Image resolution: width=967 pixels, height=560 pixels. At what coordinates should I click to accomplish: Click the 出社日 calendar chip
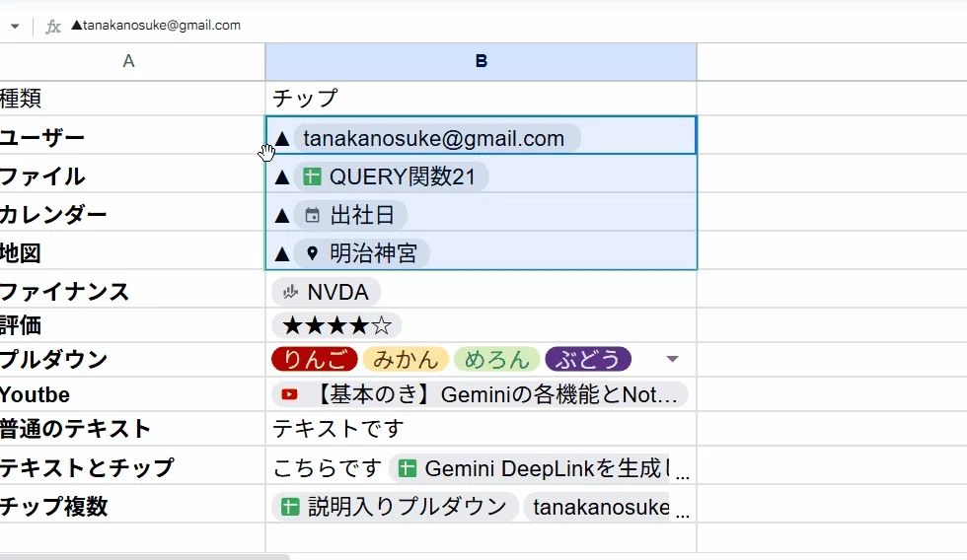point(350,215)
